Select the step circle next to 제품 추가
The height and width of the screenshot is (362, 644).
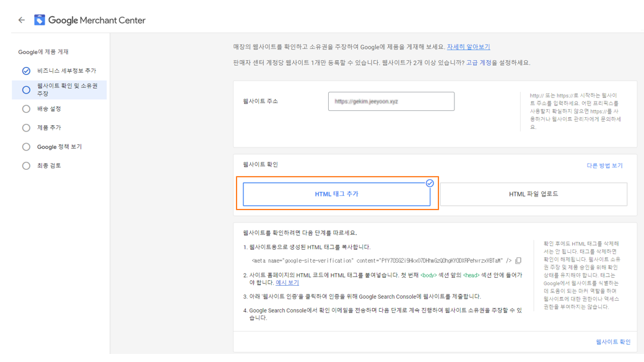pyautogui.click(x=26, y=128)
